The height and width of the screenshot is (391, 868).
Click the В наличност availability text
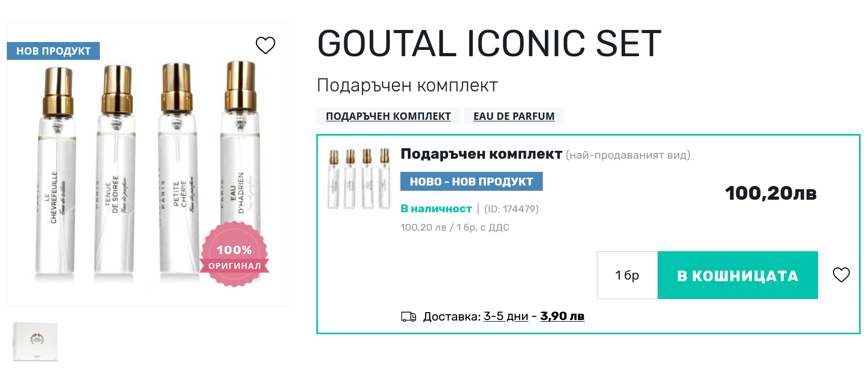tap(436, 209)
